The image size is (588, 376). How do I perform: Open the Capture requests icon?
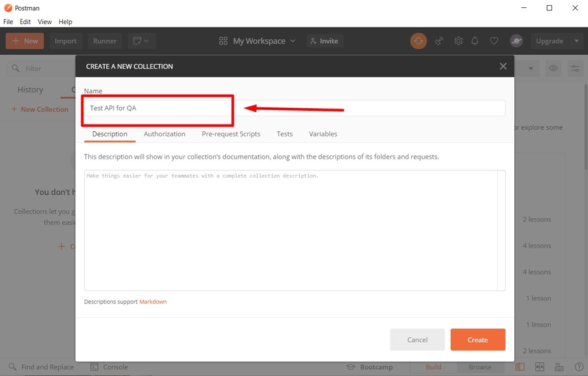tap(439, 40)
